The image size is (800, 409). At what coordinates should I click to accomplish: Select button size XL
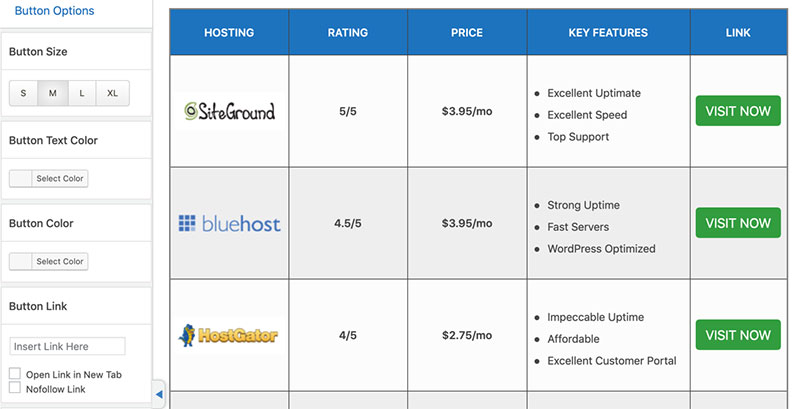pos(112,93)
